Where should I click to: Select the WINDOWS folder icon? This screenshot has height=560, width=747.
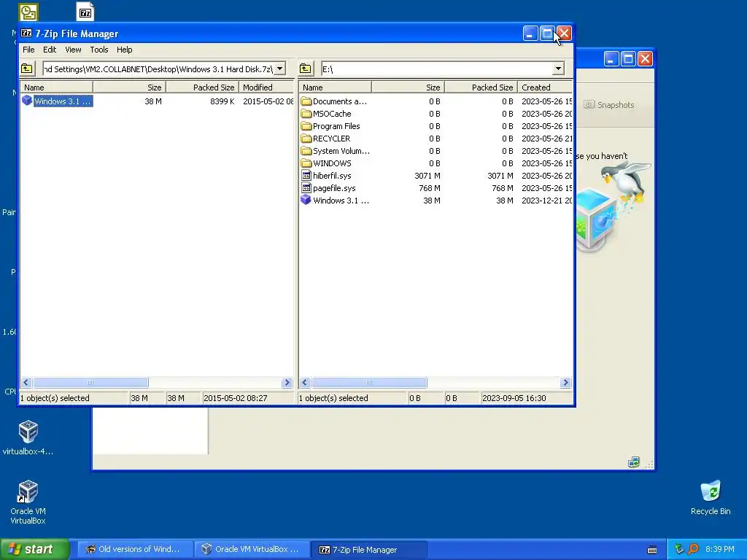click(306, 163)
